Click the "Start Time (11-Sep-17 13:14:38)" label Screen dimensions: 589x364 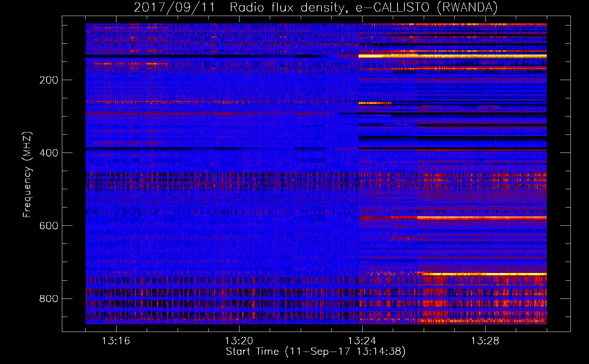pos(316,352)
